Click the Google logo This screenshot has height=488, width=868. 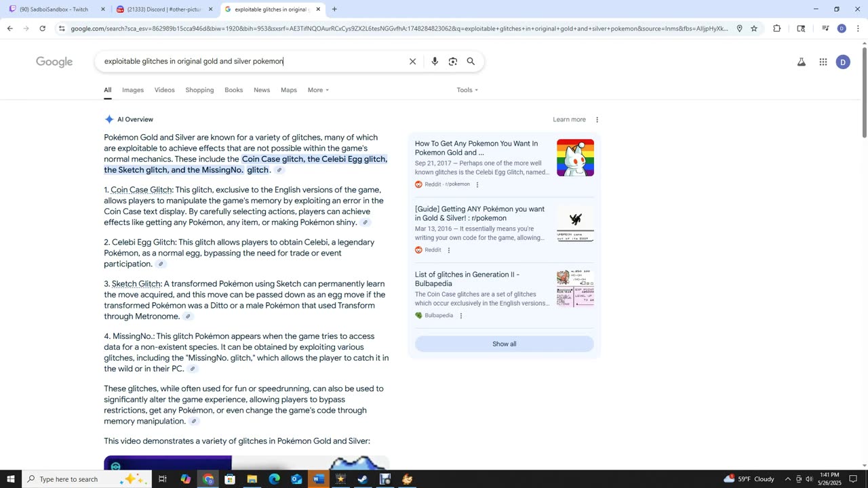(x=54, y=62)
